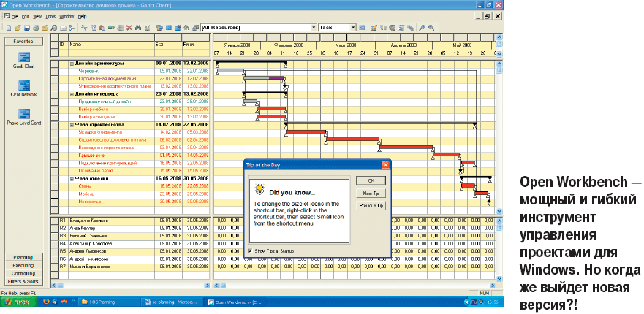
Task: Switch to OS Planning taskbar window
Action: point(109,302)
